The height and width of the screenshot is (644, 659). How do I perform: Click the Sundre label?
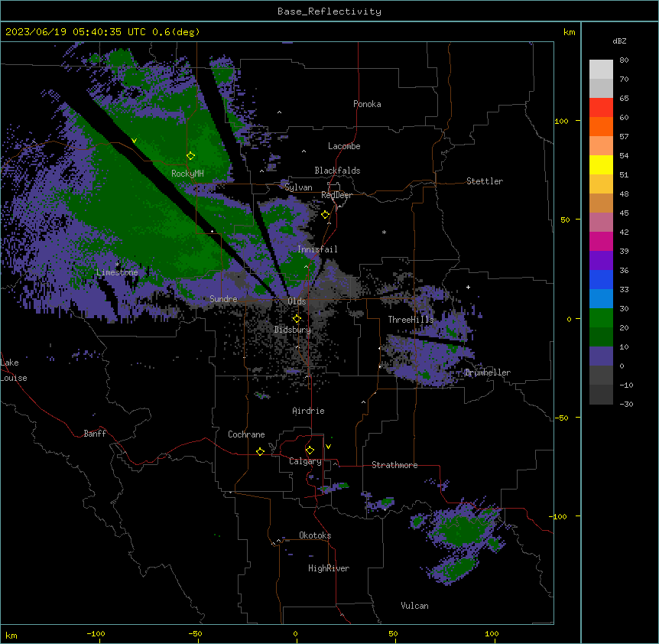[223, 299]
